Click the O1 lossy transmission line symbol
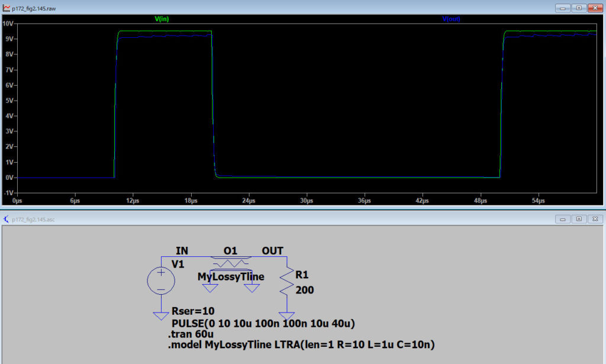 231,262
